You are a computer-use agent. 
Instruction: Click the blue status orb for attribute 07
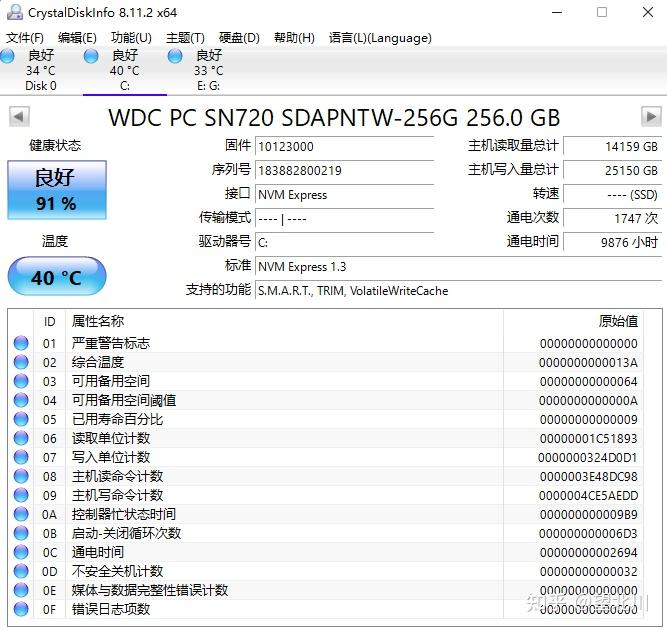21,457
